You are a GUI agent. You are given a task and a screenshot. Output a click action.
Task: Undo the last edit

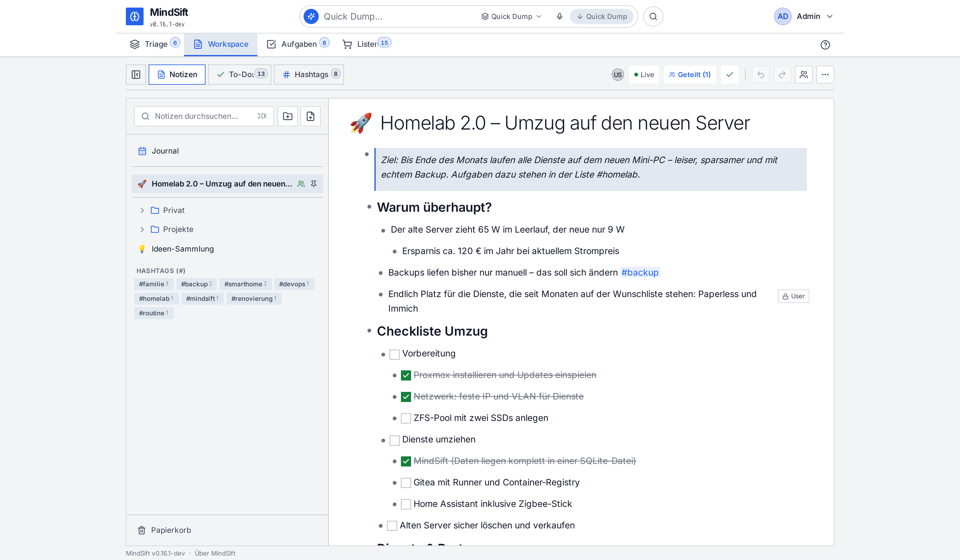[761, 75]
